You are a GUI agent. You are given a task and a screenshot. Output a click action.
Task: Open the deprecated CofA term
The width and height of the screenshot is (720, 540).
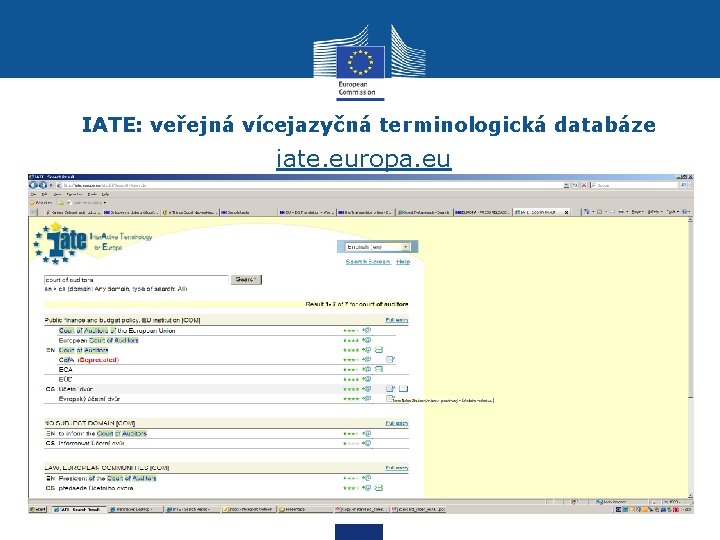coord(89,360)
